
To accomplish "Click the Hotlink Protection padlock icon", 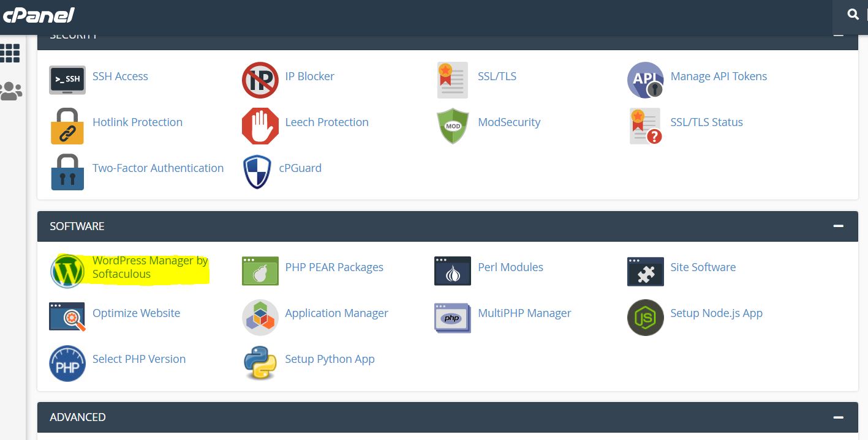I will coord(67,125).
